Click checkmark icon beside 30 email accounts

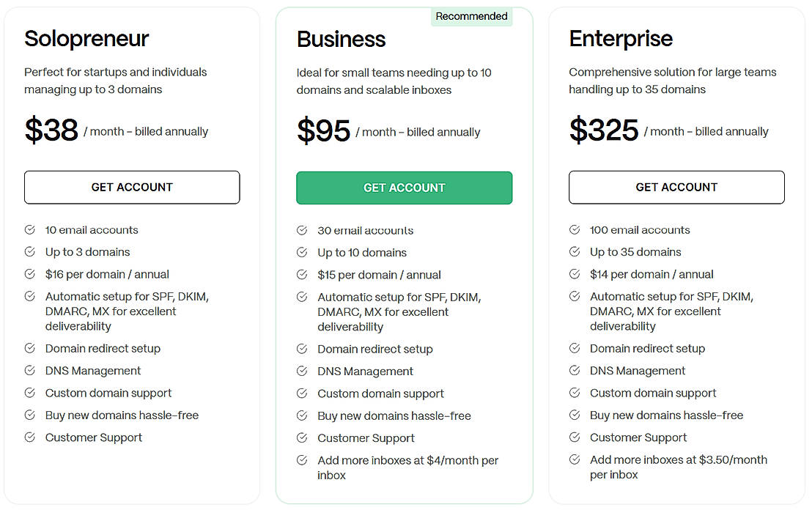pyautogui.click(x=302, y=231)
